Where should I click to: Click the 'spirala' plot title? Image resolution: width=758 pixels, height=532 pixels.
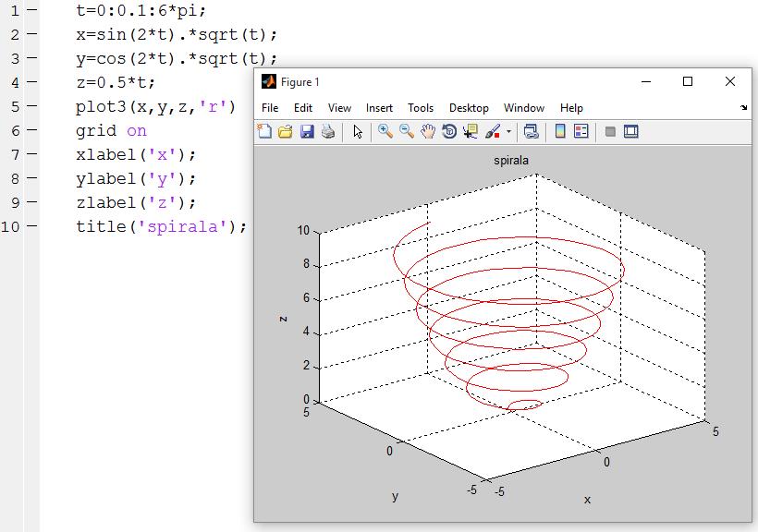tap(511, 161)
